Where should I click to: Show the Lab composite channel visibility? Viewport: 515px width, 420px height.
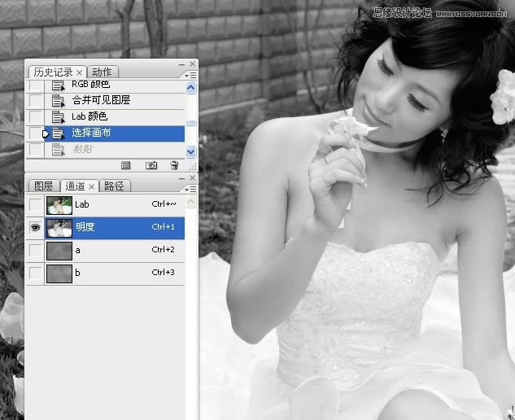tap(35, 205)
